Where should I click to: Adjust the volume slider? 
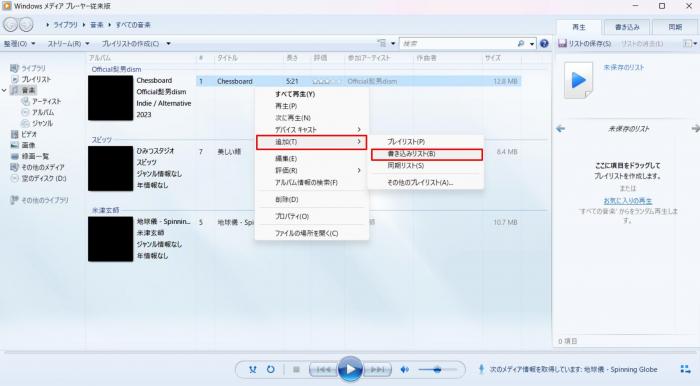438,369
